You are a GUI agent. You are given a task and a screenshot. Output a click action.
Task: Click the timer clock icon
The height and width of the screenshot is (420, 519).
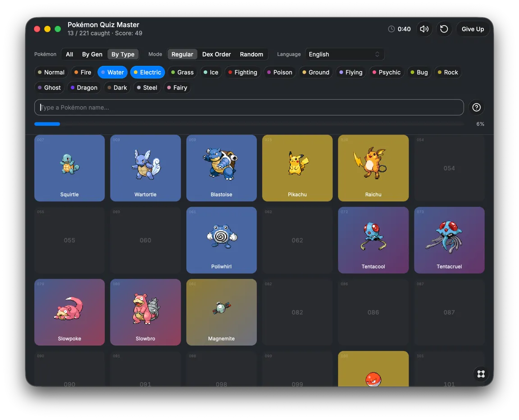pos(391,29)
